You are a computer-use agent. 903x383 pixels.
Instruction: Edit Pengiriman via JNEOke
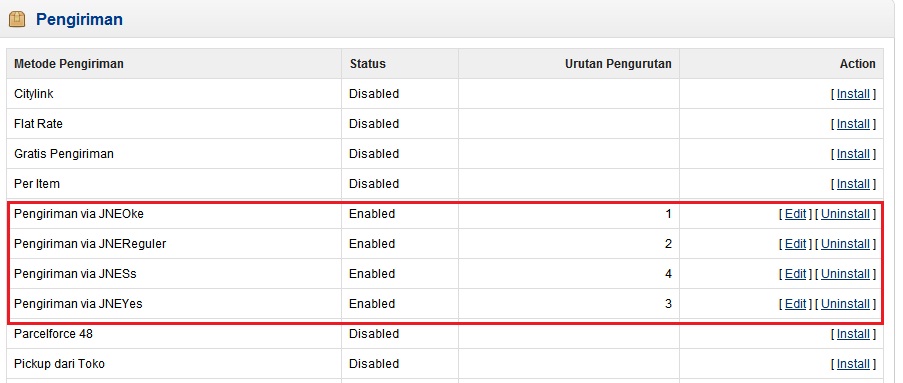point(795,214)
